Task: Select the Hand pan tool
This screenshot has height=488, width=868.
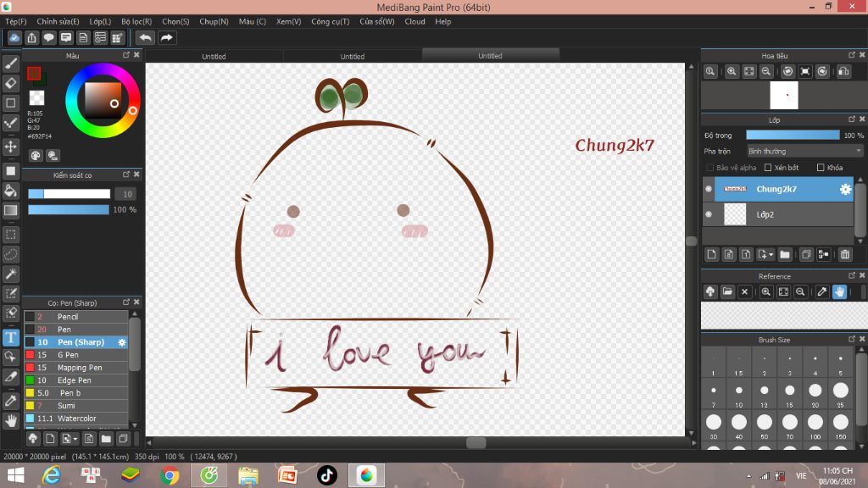Action: click(x=10, y=421)
